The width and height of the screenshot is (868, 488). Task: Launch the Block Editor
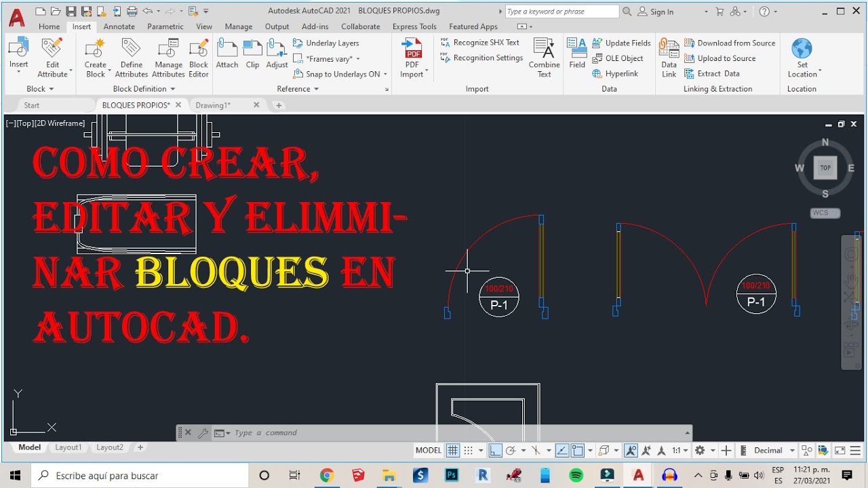pyautogui.click(x=199, y=58)
